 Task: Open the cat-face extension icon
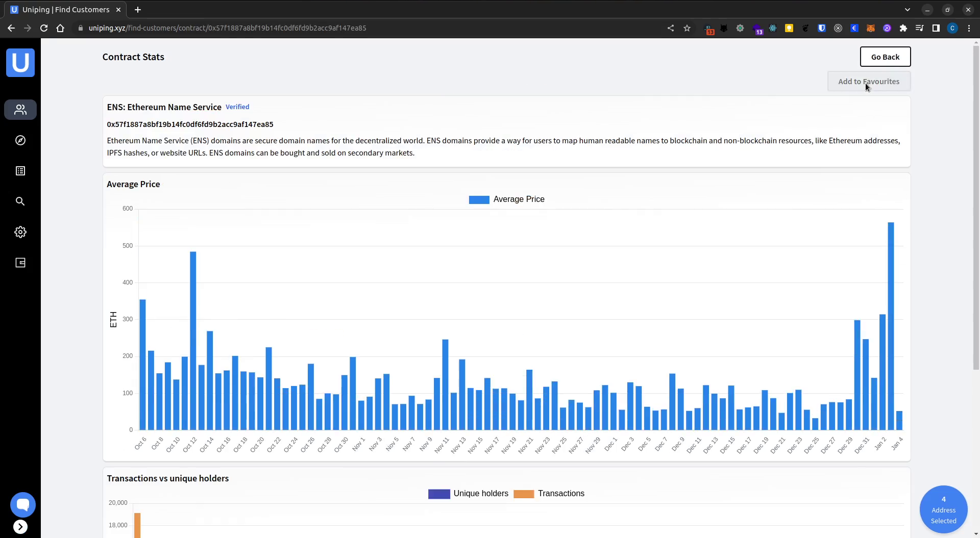(724, 28)
